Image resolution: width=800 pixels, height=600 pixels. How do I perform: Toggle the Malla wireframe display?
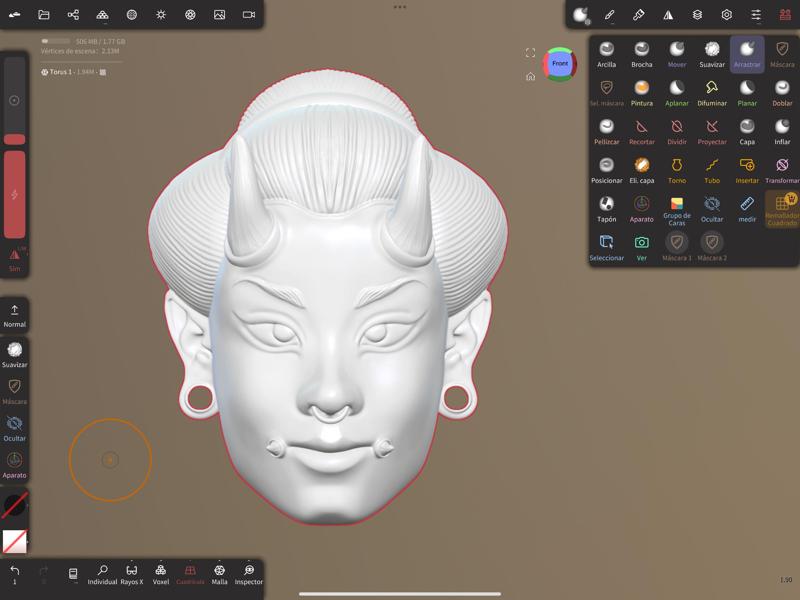click(219, 574)
